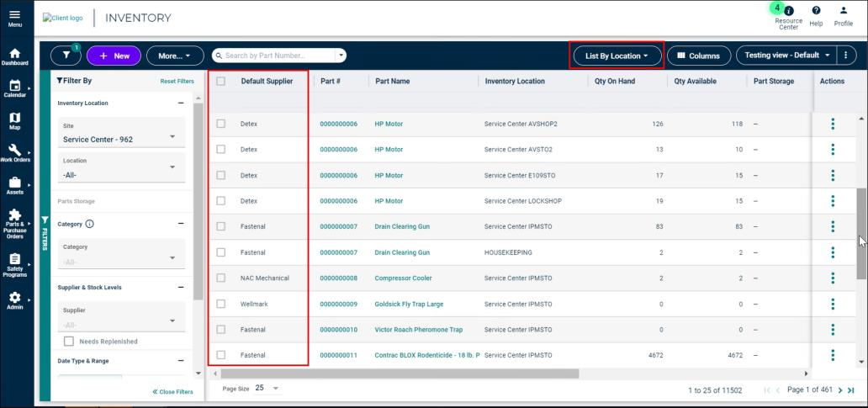868x408 pixels.
Task: Open the main Menu hamburger
Action: point(15,19)
